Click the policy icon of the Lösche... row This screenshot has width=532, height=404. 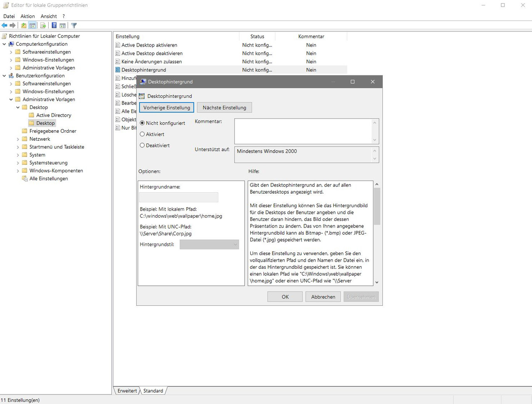click(118, 95)
